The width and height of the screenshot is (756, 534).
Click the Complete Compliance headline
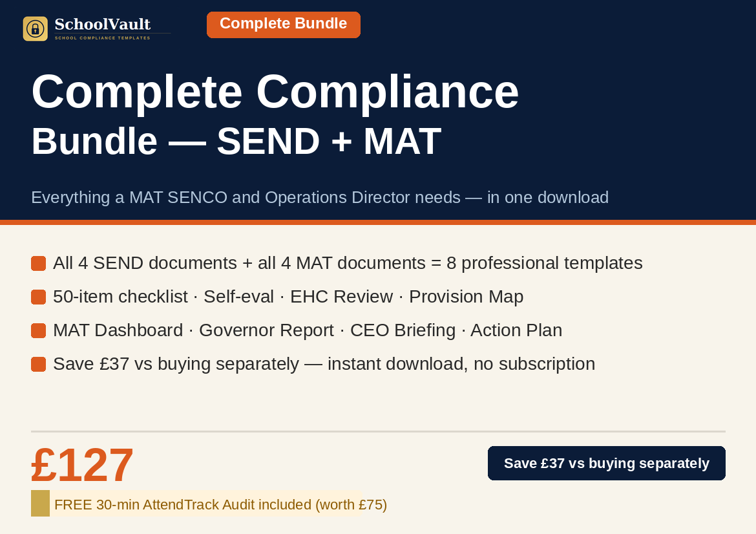pyautogui.click(x=275, y=91)
